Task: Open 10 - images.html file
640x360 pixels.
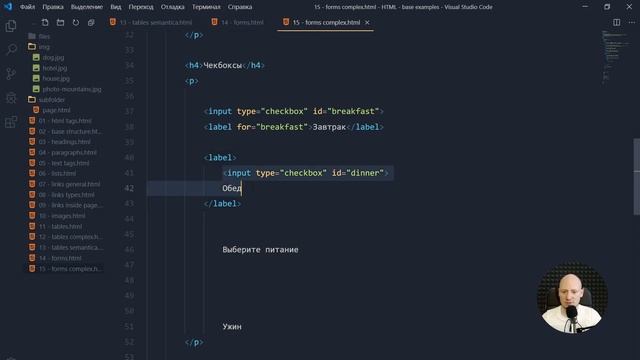Action: (x=62, y=216)
